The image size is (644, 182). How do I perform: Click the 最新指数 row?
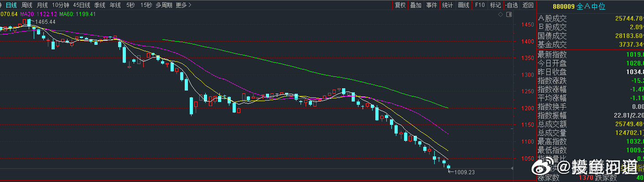pyautogui.click(x=591, y=54)
